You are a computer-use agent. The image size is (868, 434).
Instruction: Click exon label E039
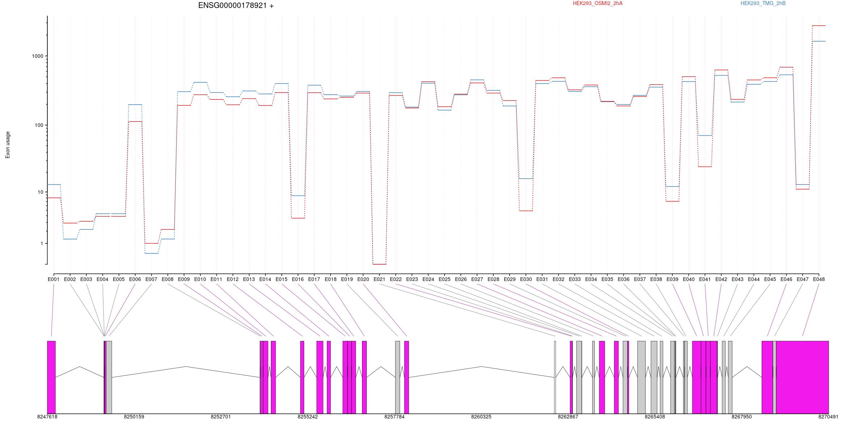click(x=672, y=279)
